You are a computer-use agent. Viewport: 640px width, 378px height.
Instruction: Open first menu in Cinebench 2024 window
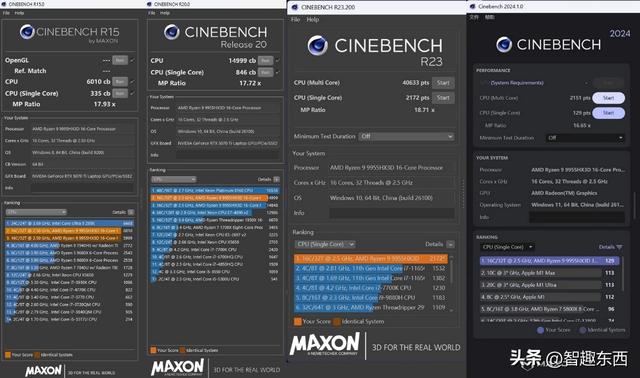[474, 17]
